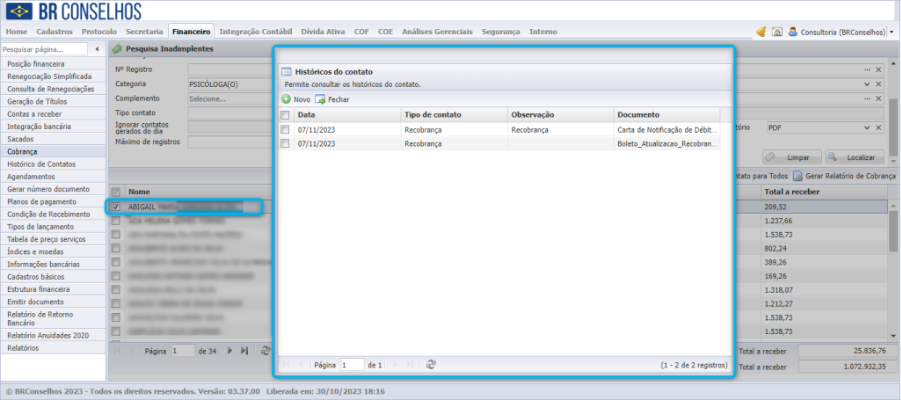Image resolution: width=901 pixels, height=400 pixels.
Task: Click the Pesquisar página search field
Action: 44,49
